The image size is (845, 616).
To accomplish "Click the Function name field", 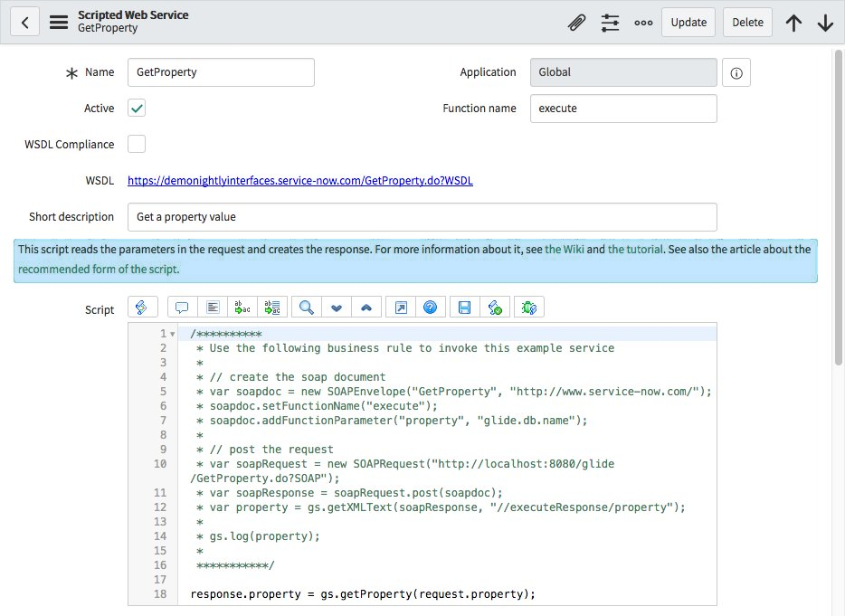I will (623, 109).
